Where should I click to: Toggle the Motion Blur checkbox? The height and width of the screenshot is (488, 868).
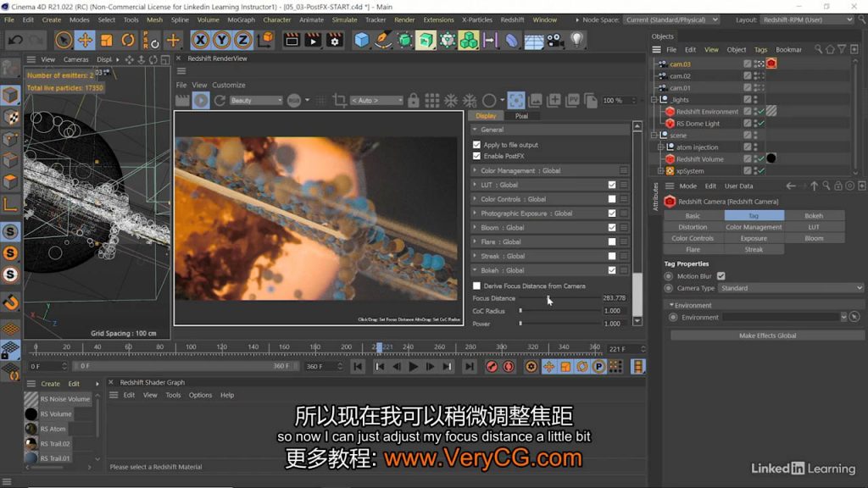(x=721, y=276)
